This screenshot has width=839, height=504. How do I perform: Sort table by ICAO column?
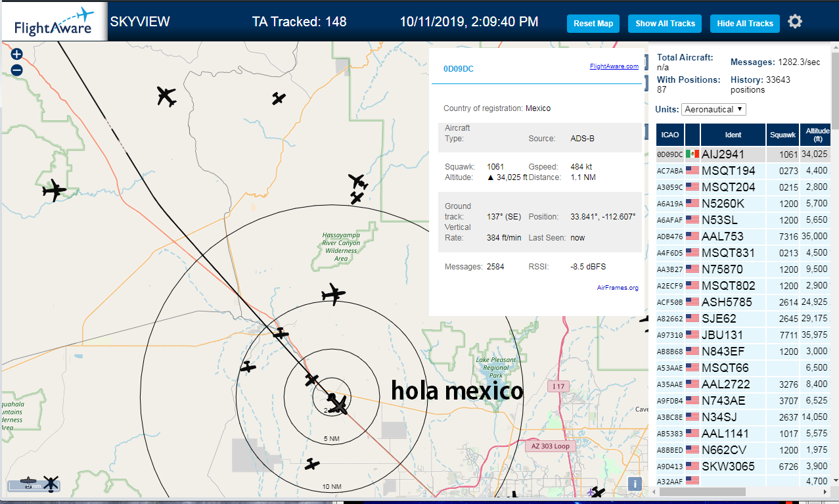pos(670,135)
